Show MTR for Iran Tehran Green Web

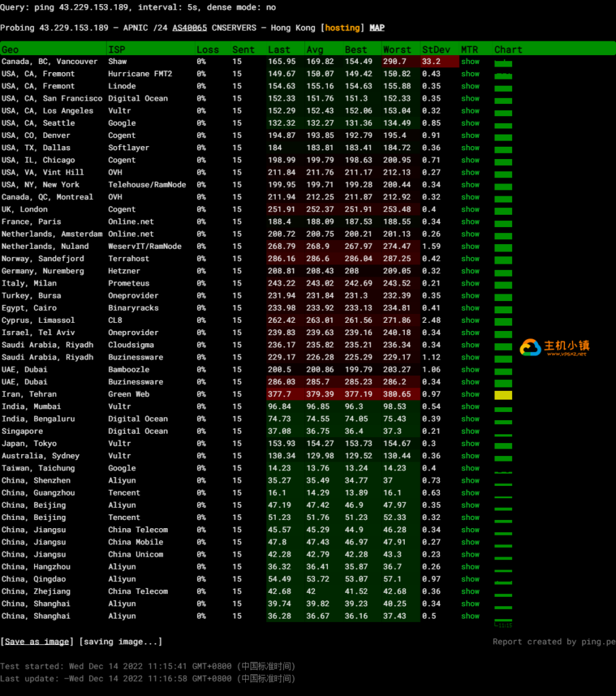(x=470, y=394)
